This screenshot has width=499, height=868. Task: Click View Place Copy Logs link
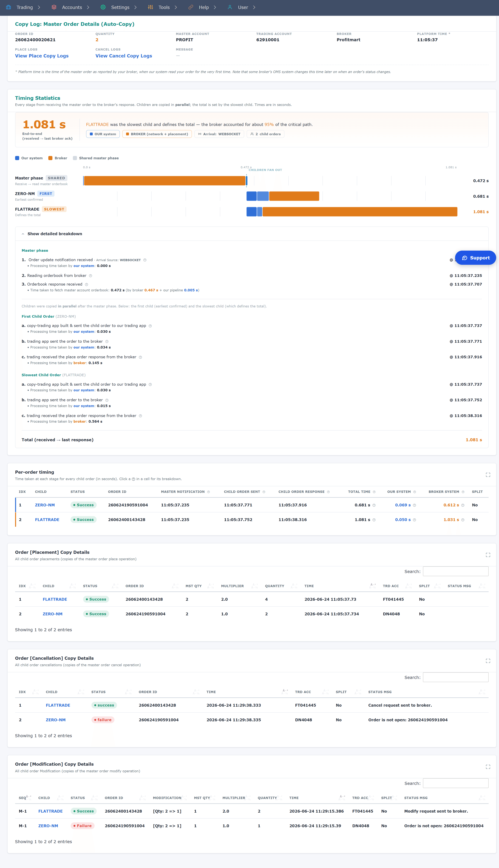(x=42, y=56)
